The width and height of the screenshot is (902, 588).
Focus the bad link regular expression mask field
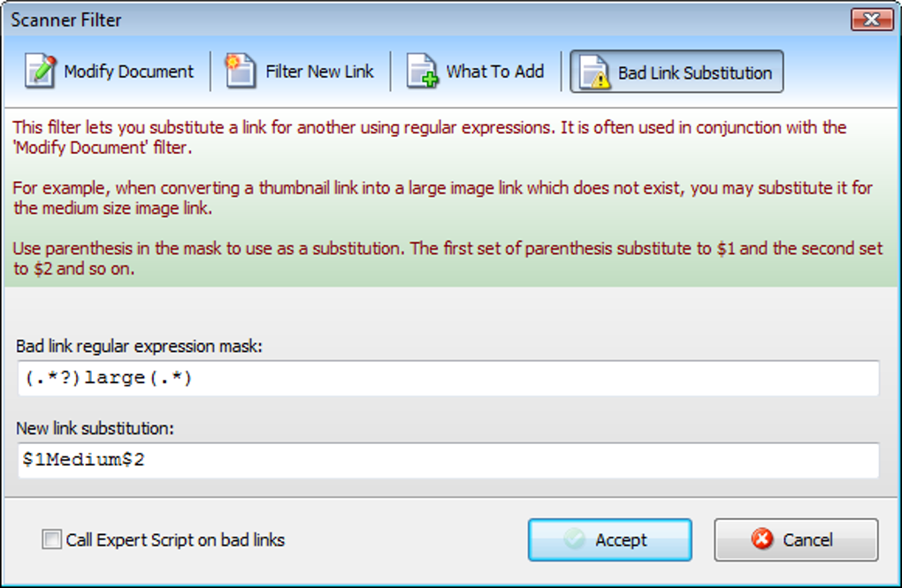pos(447,378)
